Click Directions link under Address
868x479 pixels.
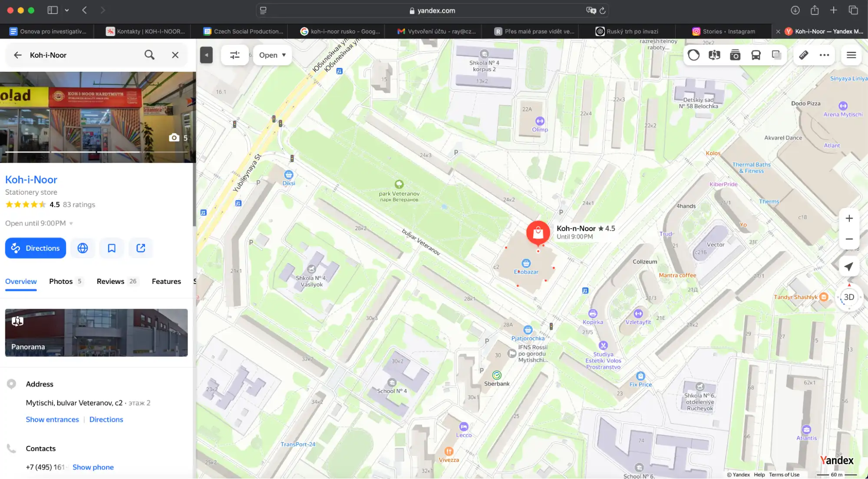click(106, 420)
